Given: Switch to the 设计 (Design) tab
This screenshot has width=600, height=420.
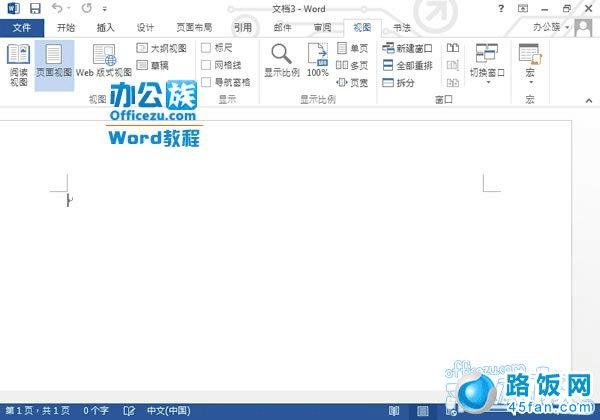Looking at the screenshot, I should click(145, 28).
